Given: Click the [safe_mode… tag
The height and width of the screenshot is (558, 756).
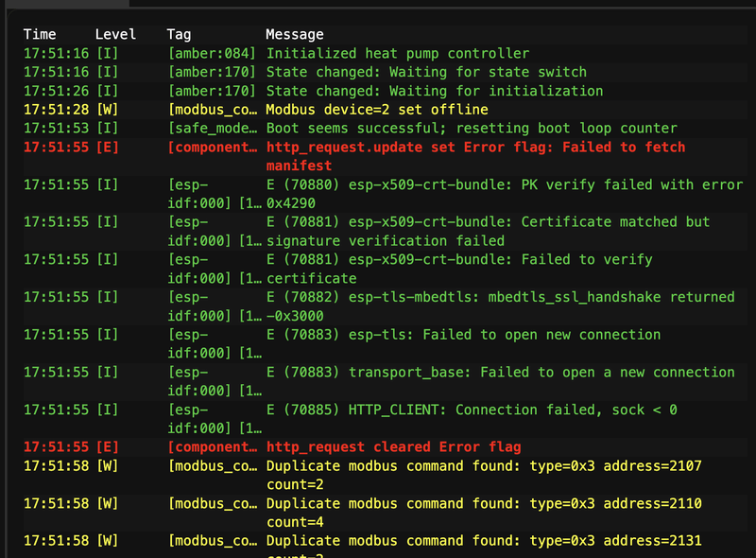Looking at the screenshot, I should pyautogui.click(x=213, y=129).
